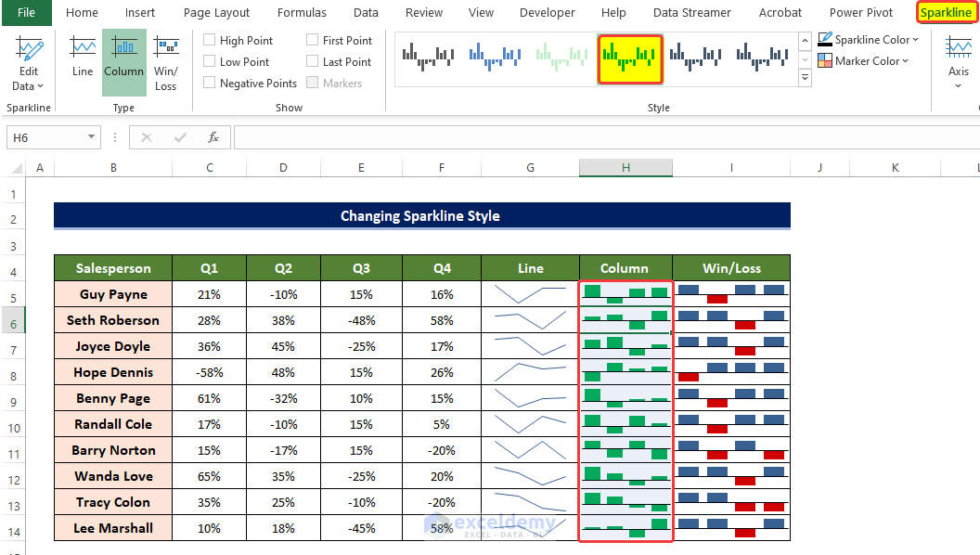Pick the blue sparkline style thumbnail
Screen dimensions: 980x555
[x=496, y=58]
